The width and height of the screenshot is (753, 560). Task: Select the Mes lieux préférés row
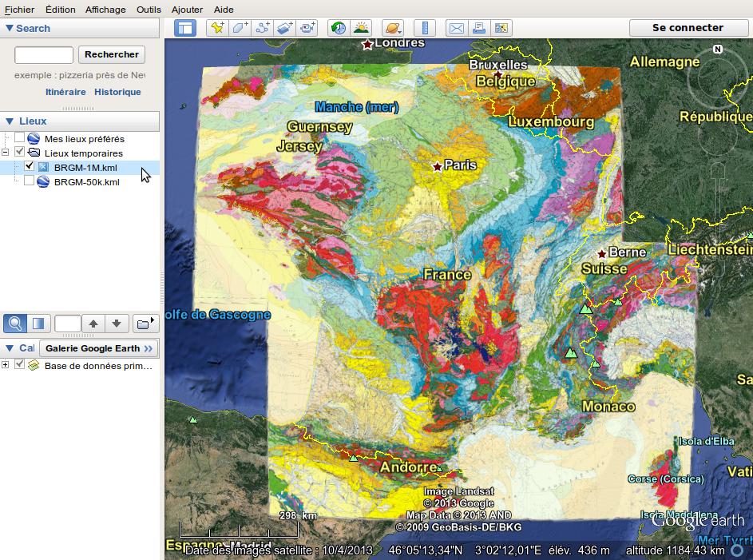85,139
